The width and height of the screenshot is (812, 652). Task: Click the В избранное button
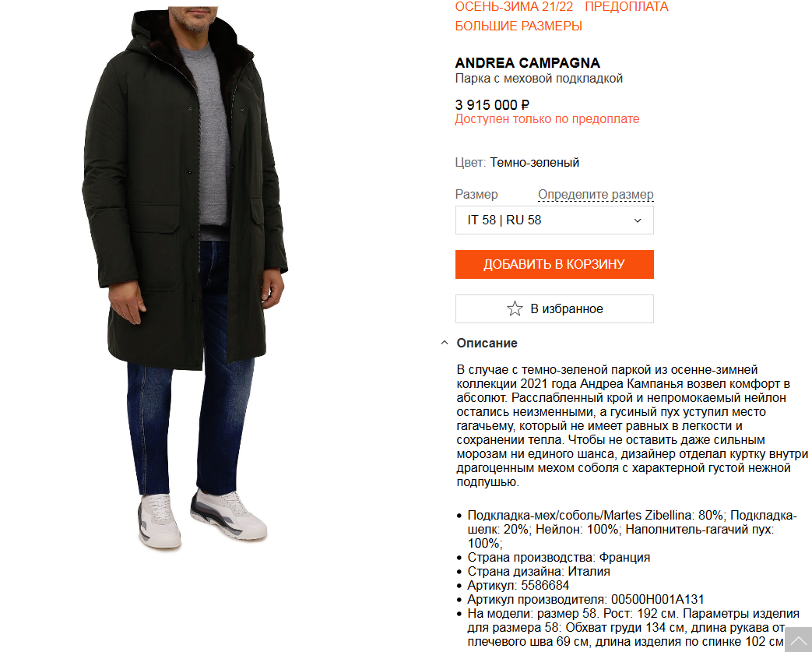(x=554, y=309)
